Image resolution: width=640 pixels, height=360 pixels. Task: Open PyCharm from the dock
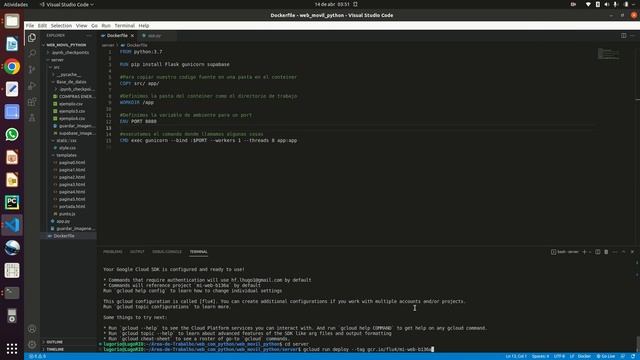(x=12, y=202)
